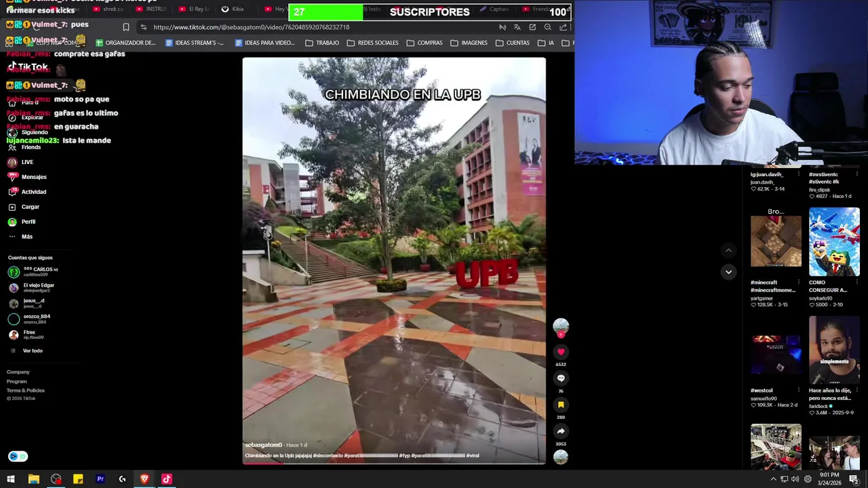Open followed account El viejo Edgar

[x=32, y=287]
